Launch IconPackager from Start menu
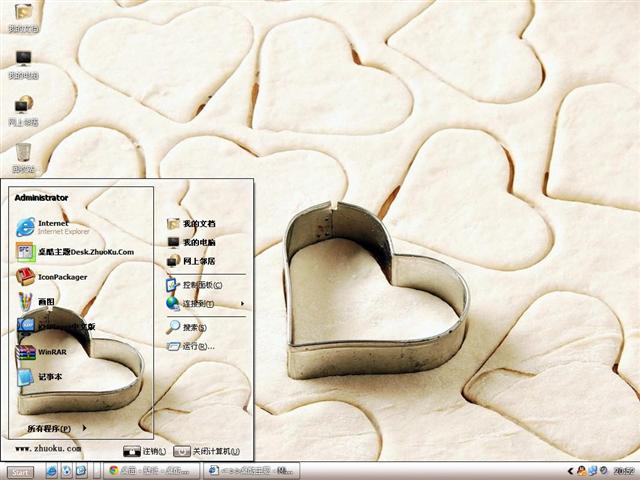This screenshot has height=480, width=640. 52,277
